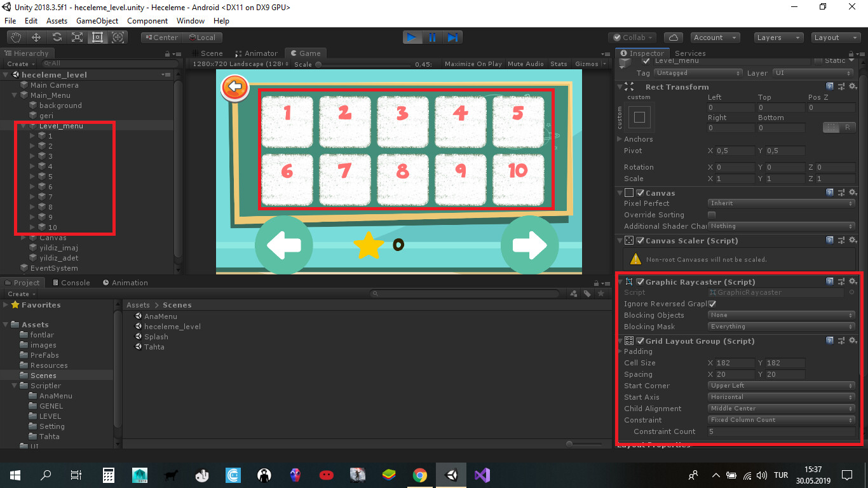Click the Stats button in the Game view
Viewport: 868px width, 488px height.
click(x=559, y=64)
